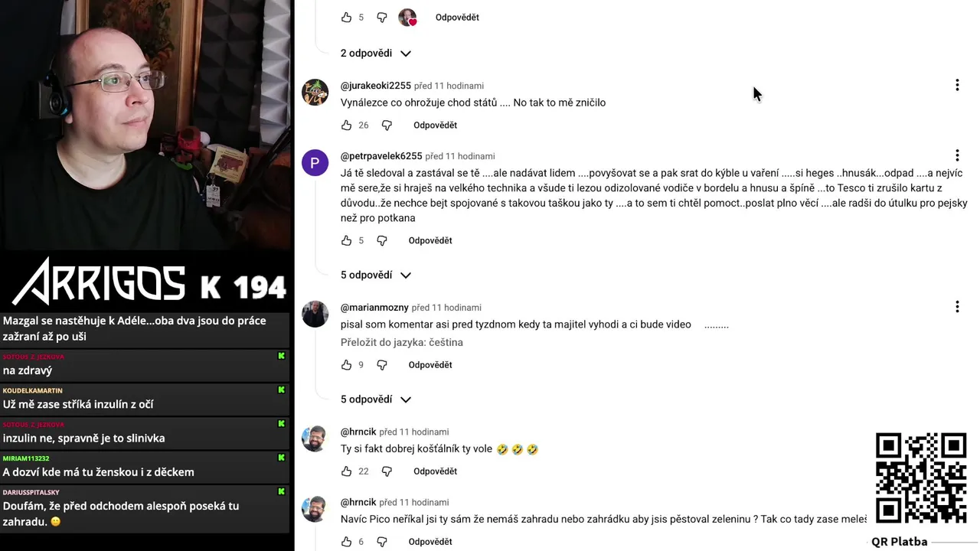Click the purple P avatar thumbnail
Screen dimensions: 980x551
(x=315, y=163)
